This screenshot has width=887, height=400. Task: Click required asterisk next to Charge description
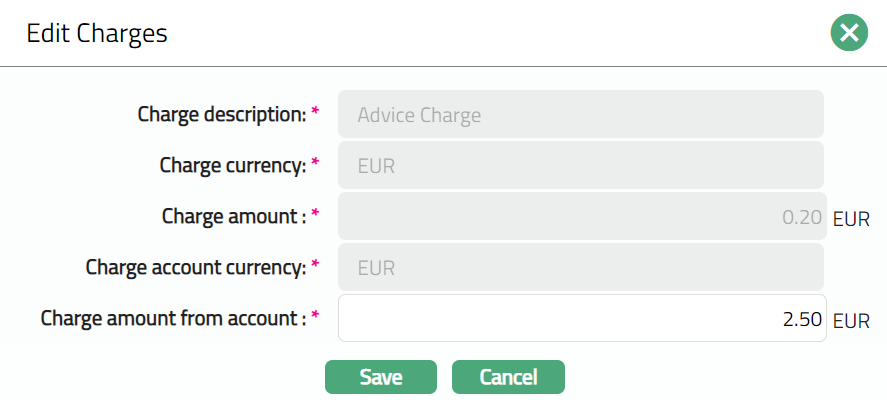[315, 113]
